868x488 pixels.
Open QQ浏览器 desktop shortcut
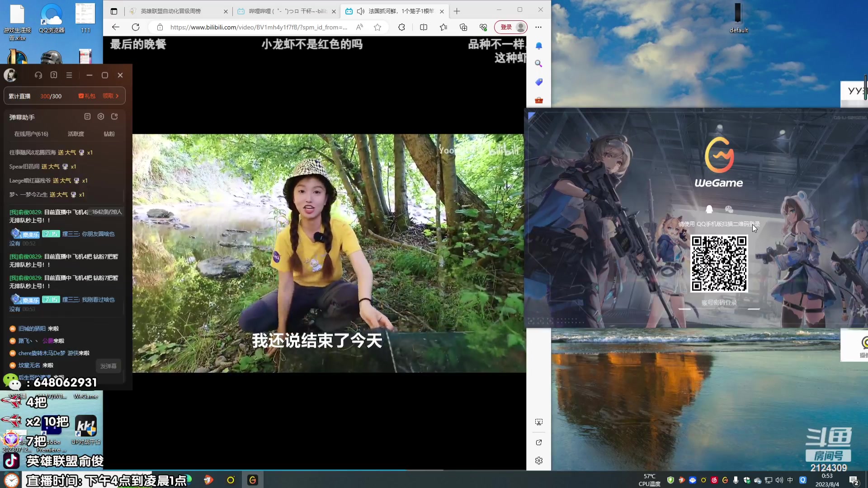[52, 18]
